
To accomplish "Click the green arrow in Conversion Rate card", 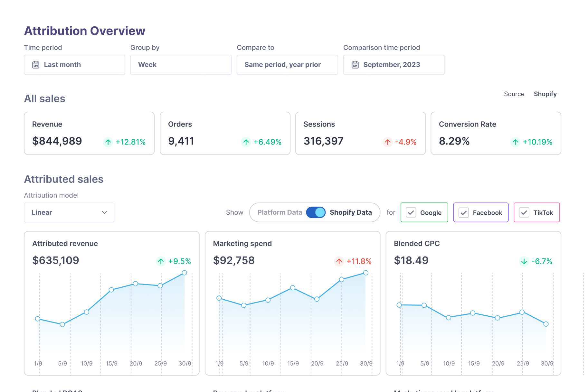I will [x=515, y=142].
